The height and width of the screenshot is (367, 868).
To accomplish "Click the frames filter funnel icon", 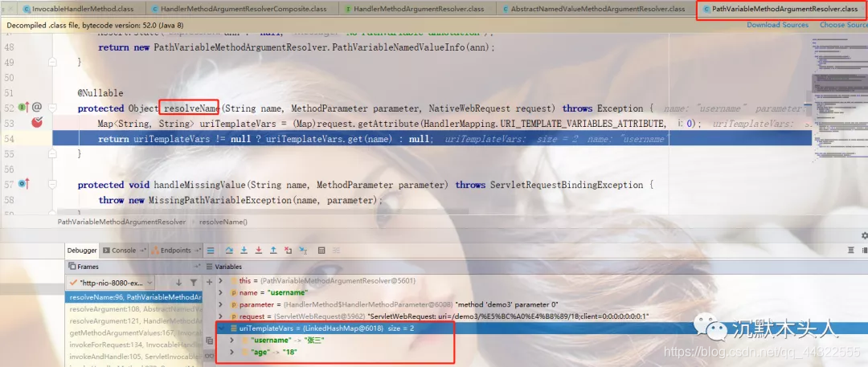I will click(x=193, y=283).
